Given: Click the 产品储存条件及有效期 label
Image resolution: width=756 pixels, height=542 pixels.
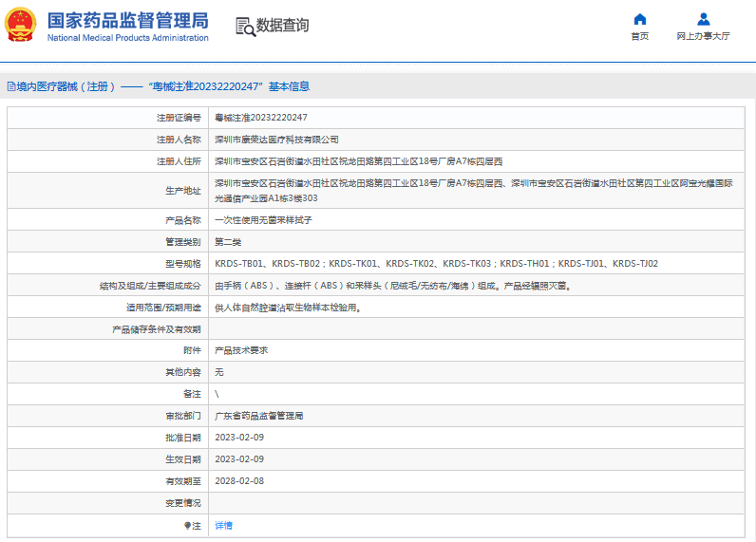Looking at the screenshot, I should pos(156,329).
